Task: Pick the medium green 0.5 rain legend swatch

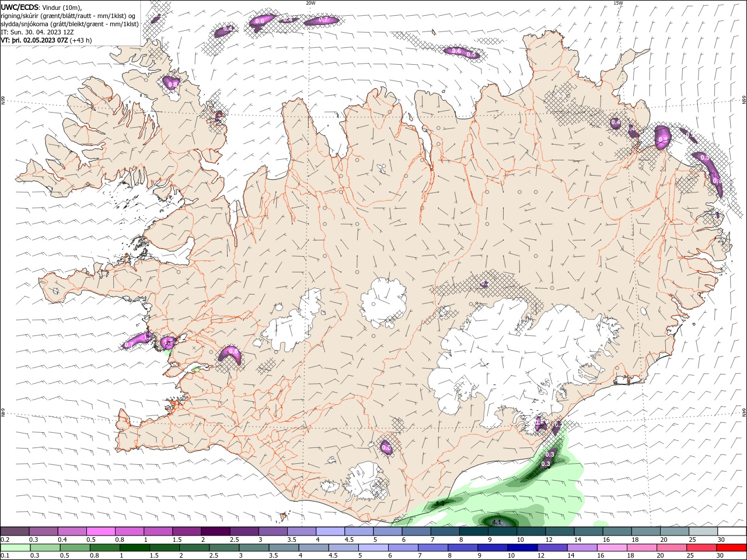Action: (75, 548)
